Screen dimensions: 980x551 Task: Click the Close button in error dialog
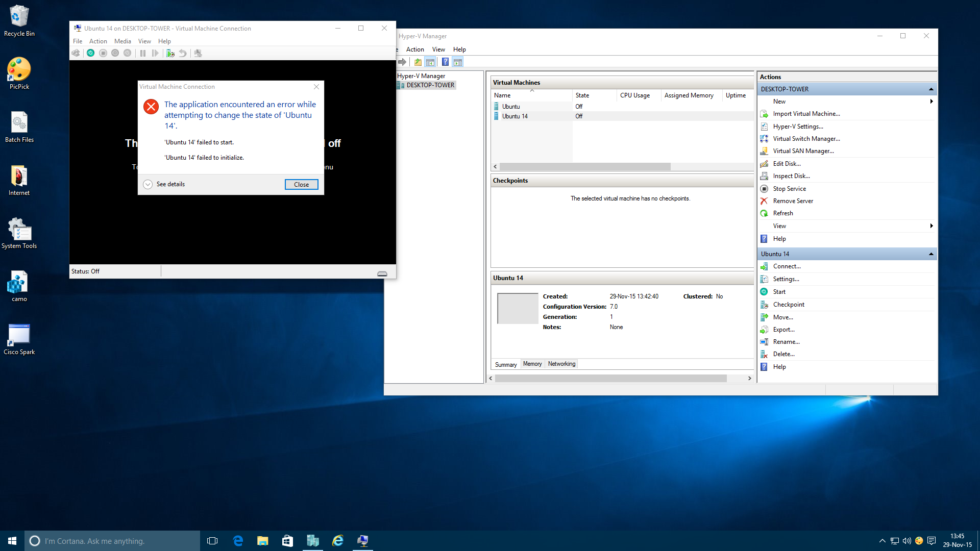coord(301,185)
